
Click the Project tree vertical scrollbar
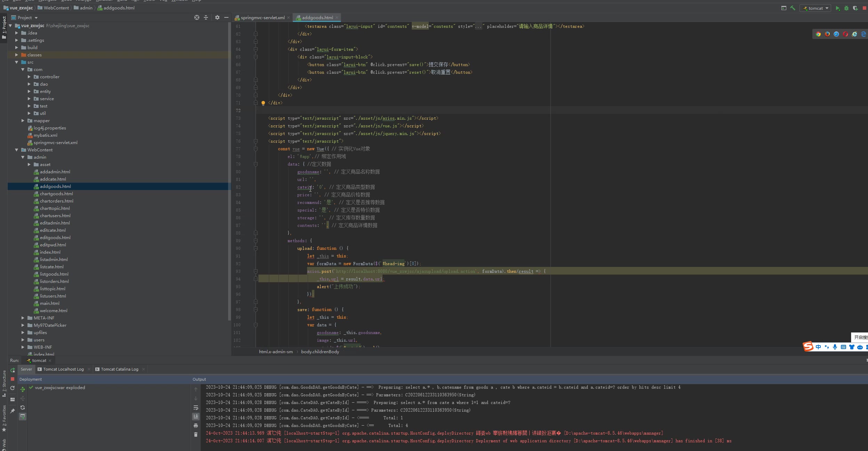pyautogui.click(x=229, y=171)
